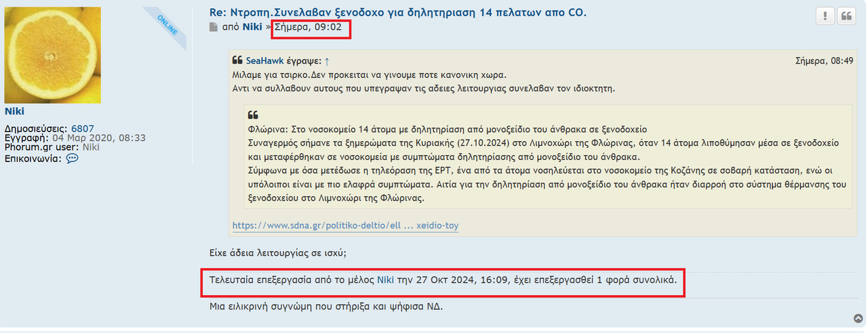868x333 pixels.
Task: Select the 'Επικοινωνία:' label
Action: (33, 158)
